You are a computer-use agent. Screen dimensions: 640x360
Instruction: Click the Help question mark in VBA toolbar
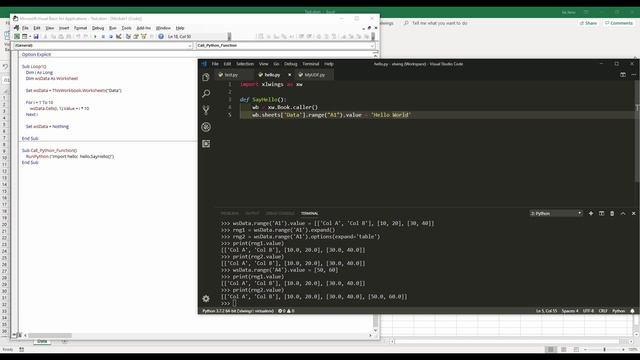(x=161, y=37)
